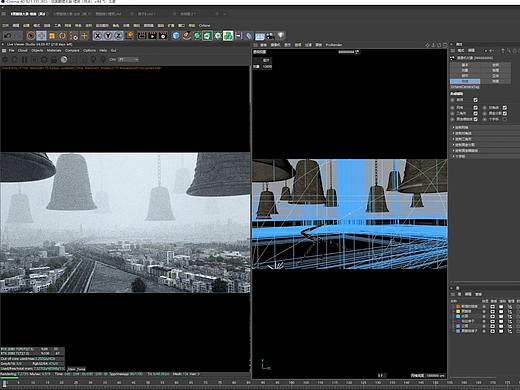Viewport: 520px width, 390px height.
Task: Click the coordinate system icon after Z
Action: 130,35
